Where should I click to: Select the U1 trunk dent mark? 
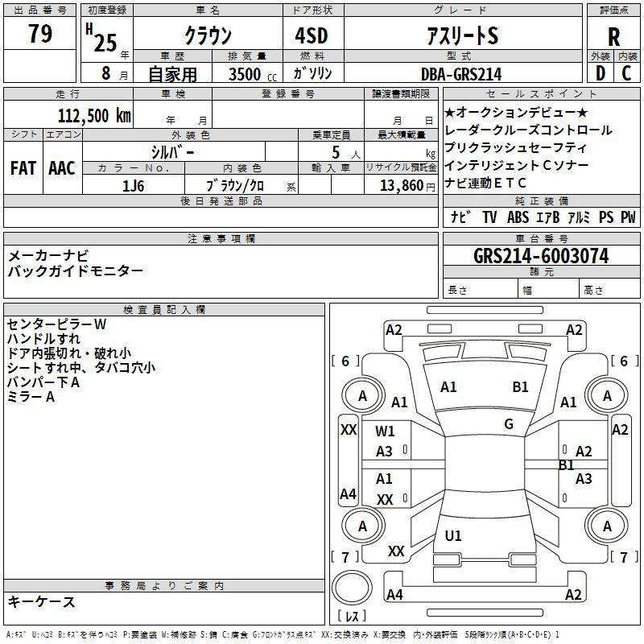pyautogui.click(x=453, y=536)
